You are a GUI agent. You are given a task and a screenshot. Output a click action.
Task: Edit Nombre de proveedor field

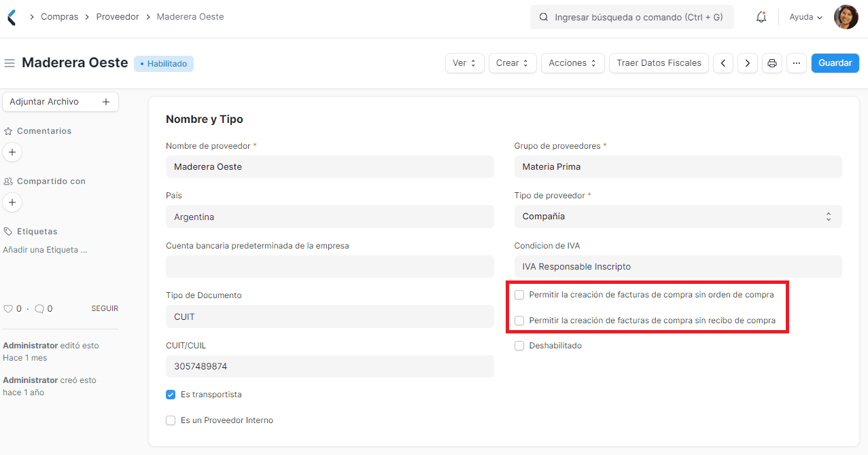point(330,167)
